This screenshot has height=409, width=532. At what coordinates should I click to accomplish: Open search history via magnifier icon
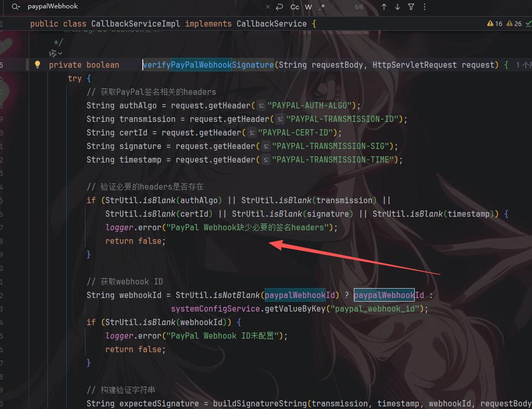coord(16,7)
